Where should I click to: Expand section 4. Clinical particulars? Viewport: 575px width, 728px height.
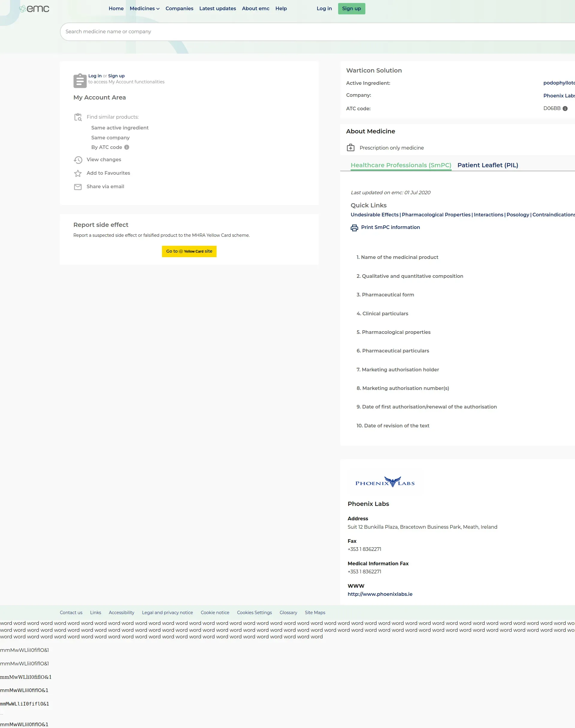coord(382,313)
